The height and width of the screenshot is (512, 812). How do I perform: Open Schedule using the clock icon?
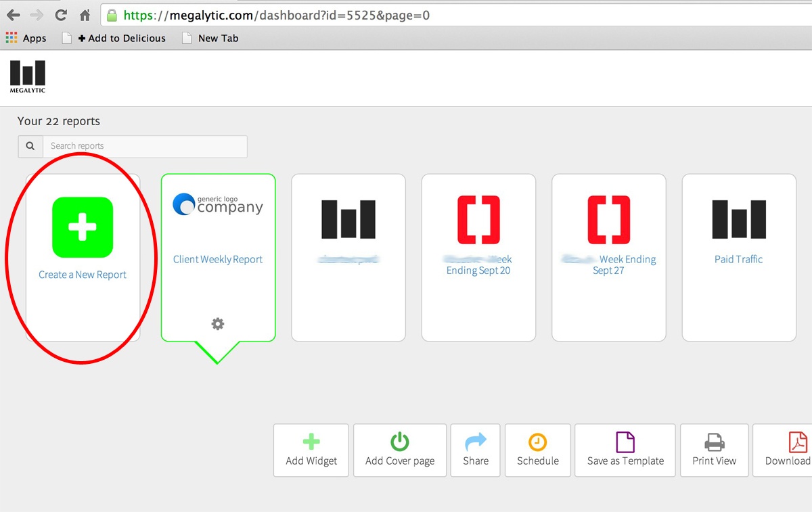tap(537, 441)
